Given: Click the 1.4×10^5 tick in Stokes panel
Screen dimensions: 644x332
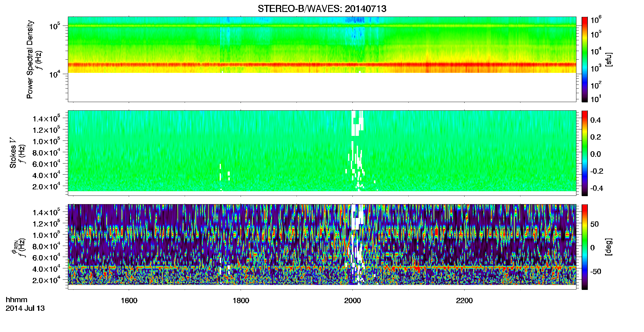Looking at the screenshot, I should pos(47,118).
